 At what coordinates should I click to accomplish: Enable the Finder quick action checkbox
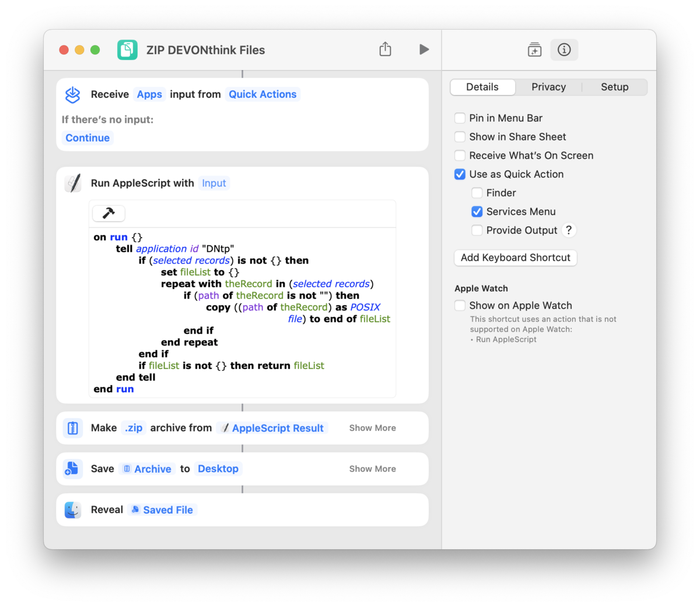click(x=477, y=193)
